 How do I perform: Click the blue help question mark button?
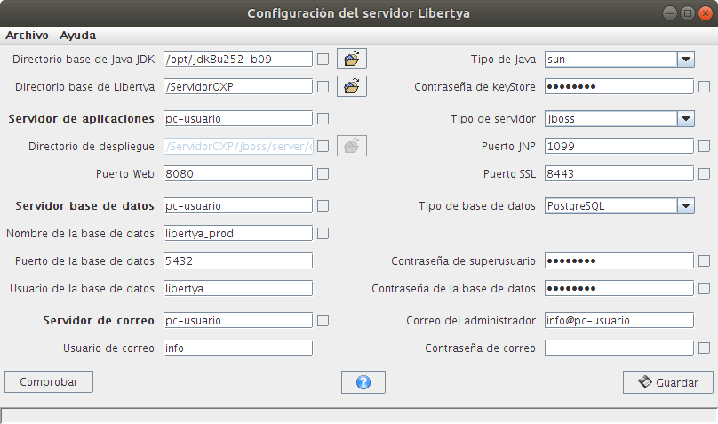363,382
